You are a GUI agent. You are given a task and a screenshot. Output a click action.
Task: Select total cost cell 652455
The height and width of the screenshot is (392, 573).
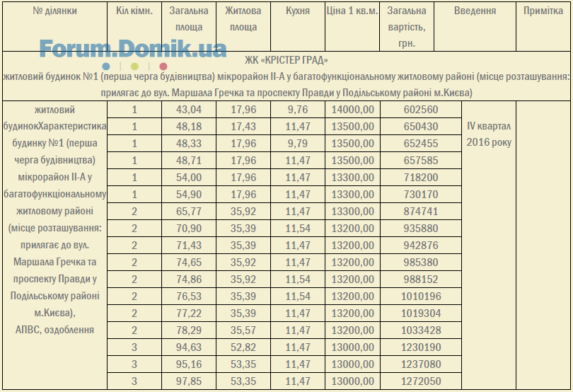coord(421,144)
